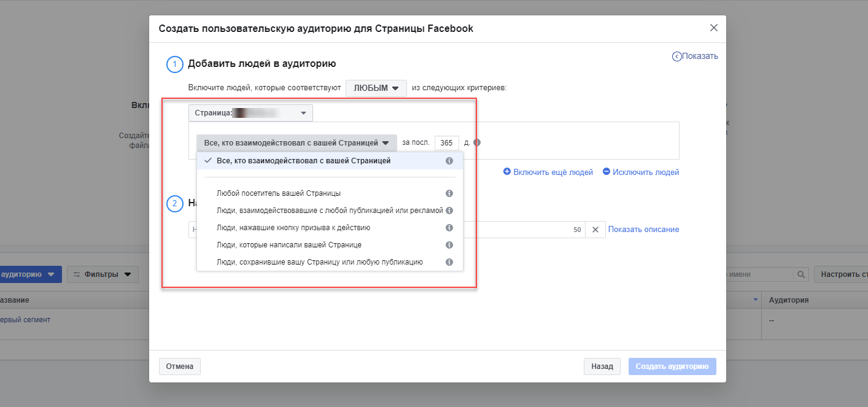Open the Страница page selector dropdown

click(x=250, y=113)
